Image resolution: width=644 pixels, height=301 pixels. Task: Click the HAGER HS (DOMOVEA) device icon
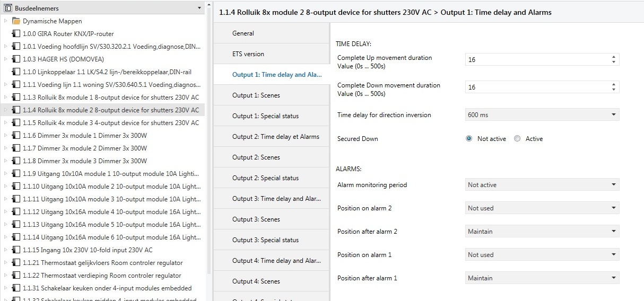click(x=16, y=59)
